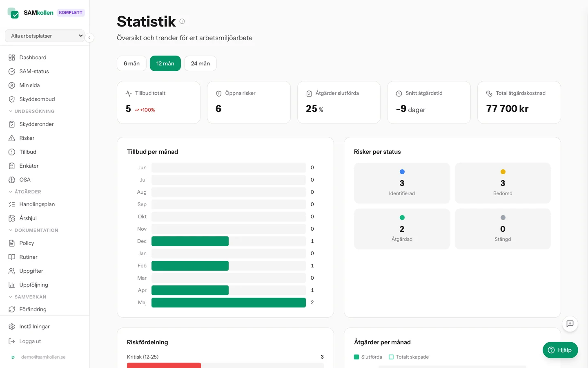Viewport: 588px width, 368px height.
Task: Click the Feb bar in Tillbud chart
Action: (190, 266)
